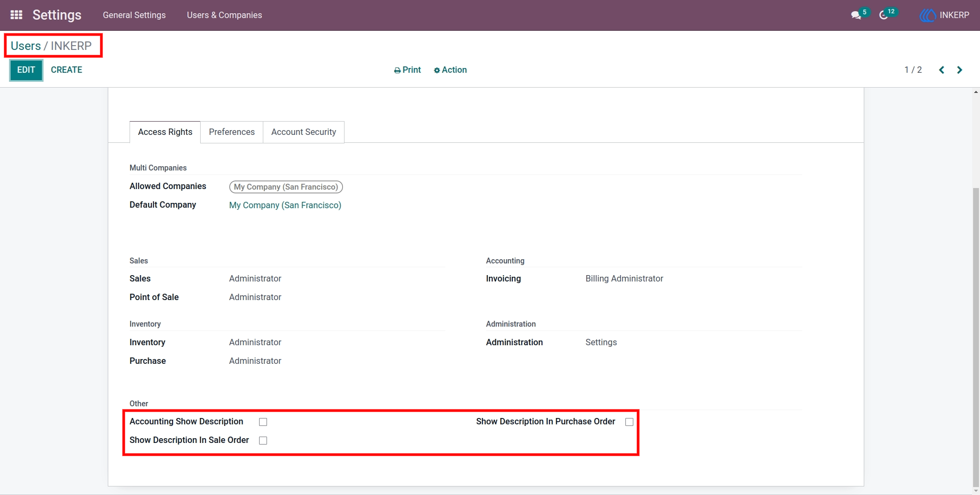Click the INKERP user avatar icon

[927, 15]
